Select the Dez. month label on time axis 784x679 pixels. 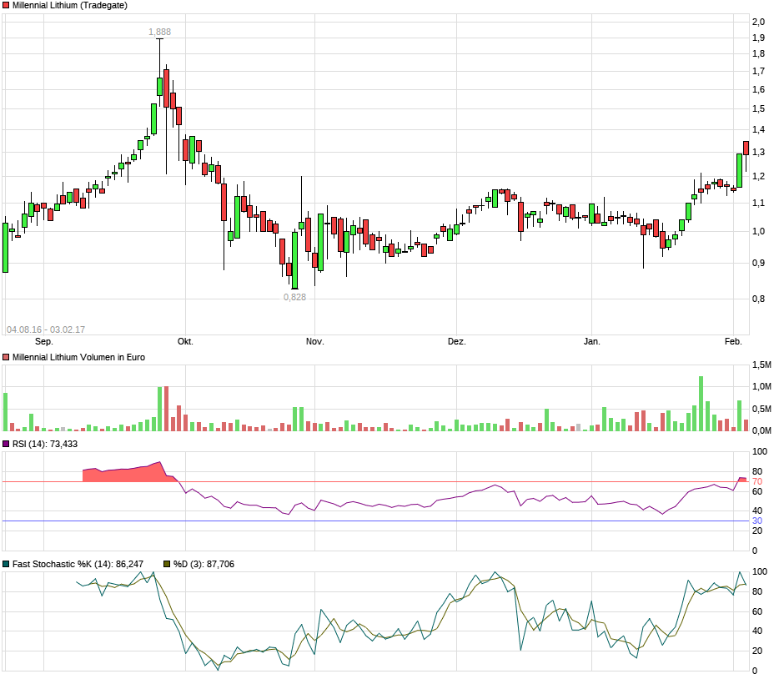456,342
